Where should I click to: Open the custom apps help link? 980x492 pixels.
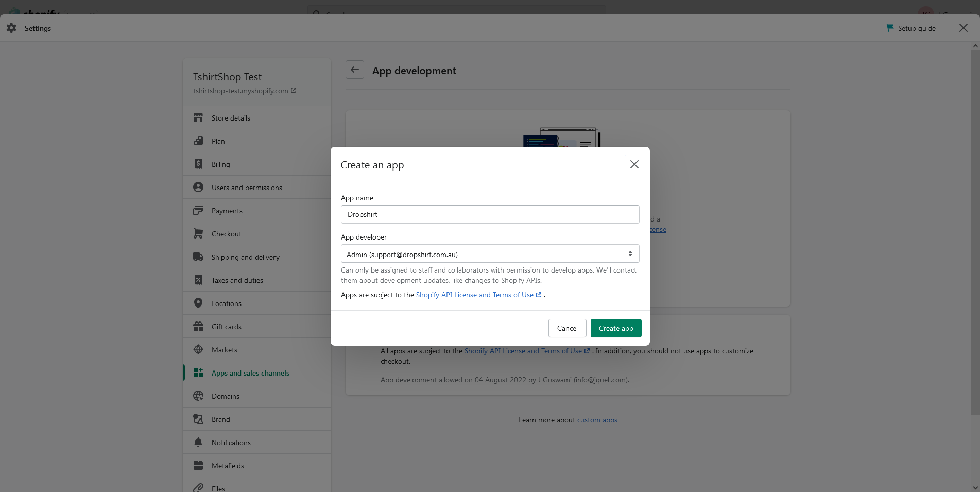[x=597, y=420]
